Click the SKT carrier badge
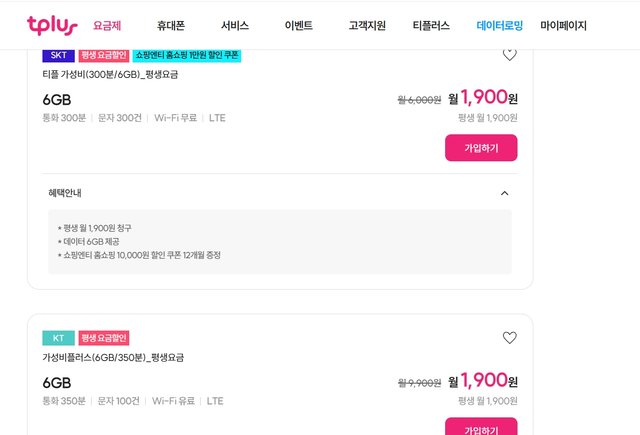Image resolution: width=640 pixels, height=435 pixels. click(x=58, y=55)
